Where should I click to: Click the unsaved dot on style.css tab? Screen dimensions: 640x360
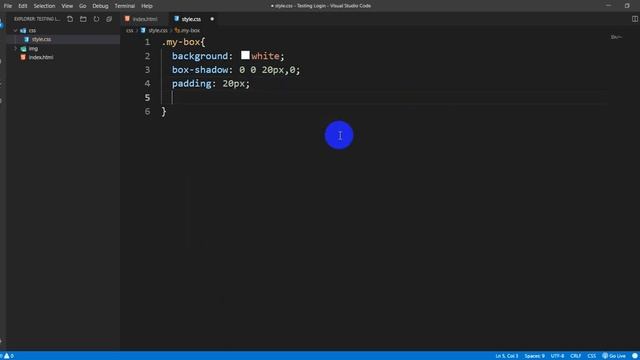[x=212, y=19]
